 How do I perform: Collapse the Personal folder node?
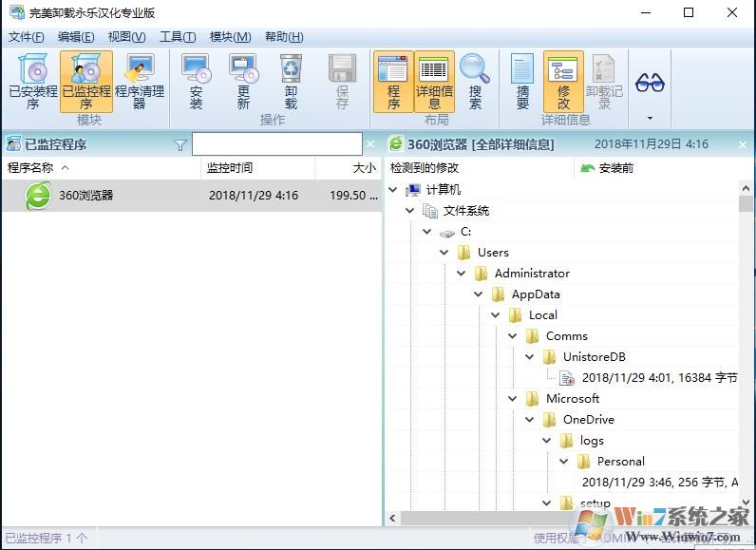(x=563, y=462)
